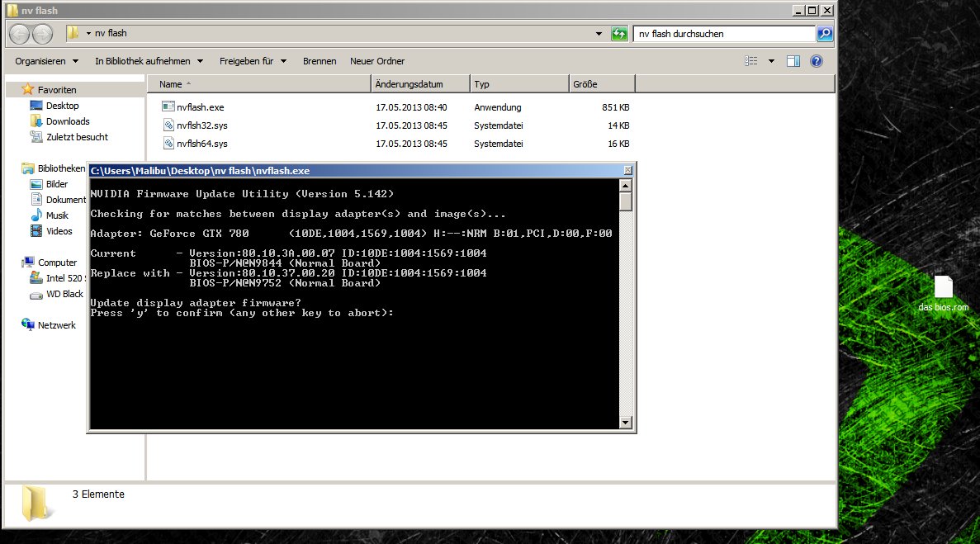Open the view options dropdown arrow
This screenshot has width=980, height=544.
coord(771,61)
